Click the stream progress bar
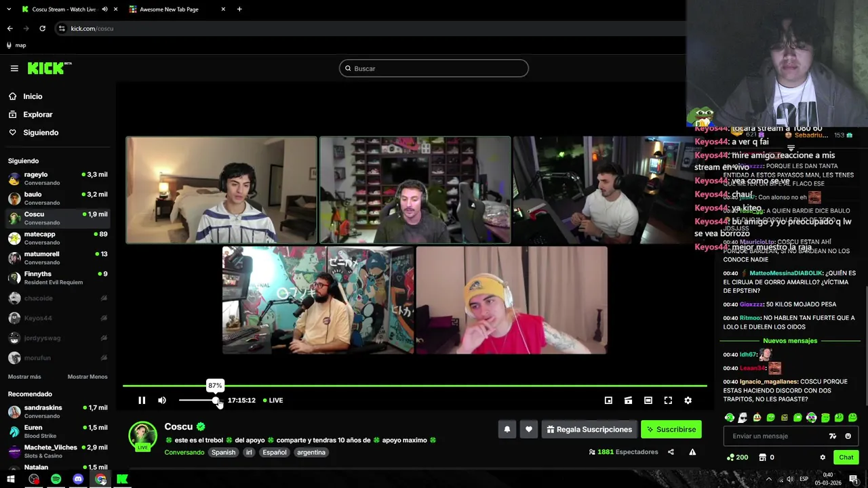 [415, 386]
